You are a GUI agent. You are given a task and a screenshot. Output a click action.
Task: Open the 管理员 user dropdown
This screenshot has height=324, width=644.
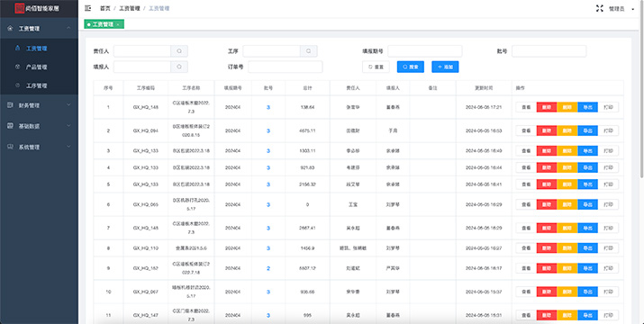pyautogui.click(x=621, y=9)
